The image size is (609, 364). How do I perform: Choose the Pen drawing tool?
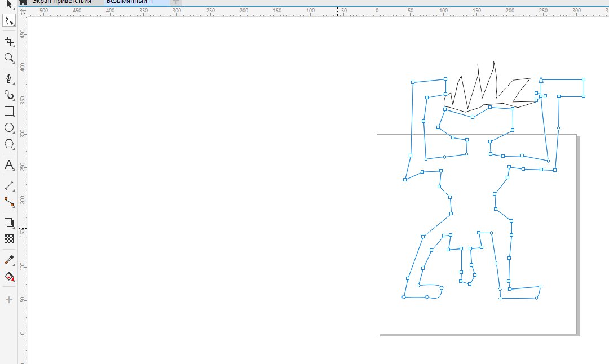click(x=8, y=78)
